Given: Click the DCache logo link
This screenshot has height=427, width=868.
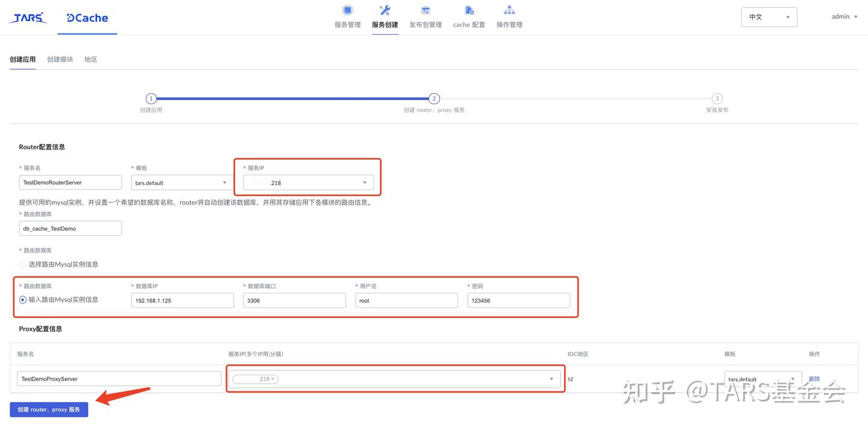Looking at the screenshot, I should 87,17.
